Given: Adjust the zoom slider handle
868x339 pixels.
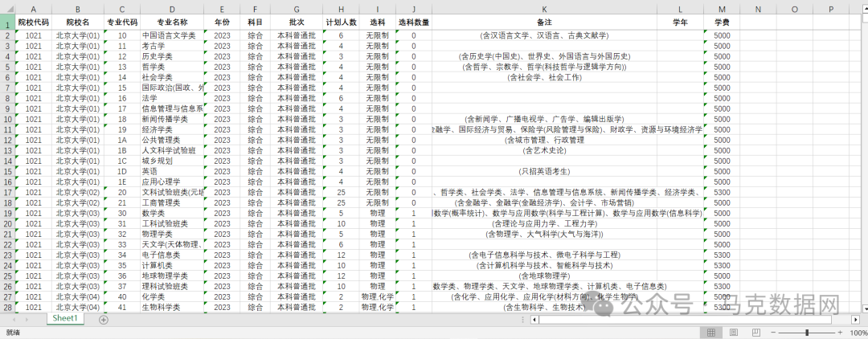Looking at the screenshot, I should click(x=808, y=333).
